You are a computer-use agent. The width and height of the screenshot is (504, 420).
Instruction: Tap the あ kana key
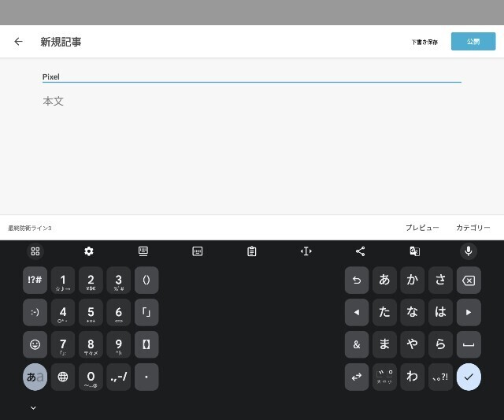(x=384, y=280)
